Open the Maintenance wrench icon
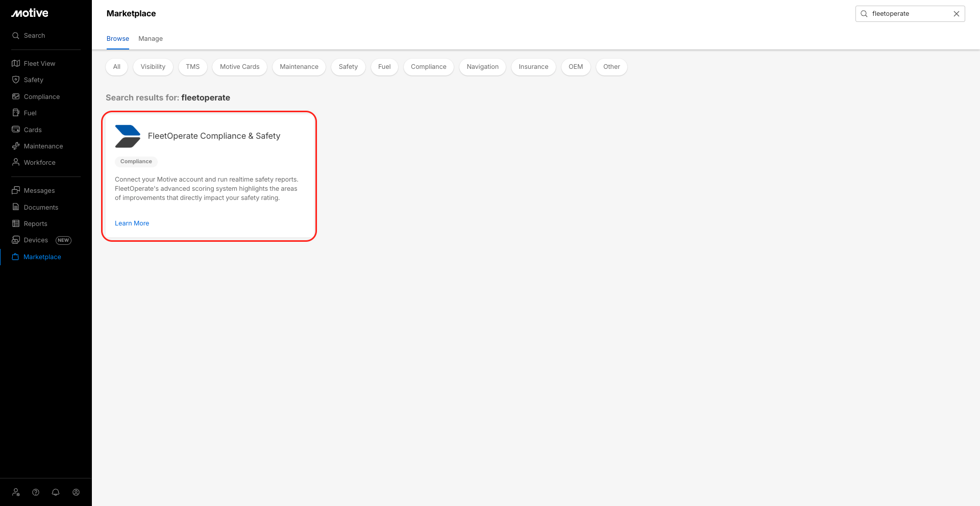 point(16,146)
